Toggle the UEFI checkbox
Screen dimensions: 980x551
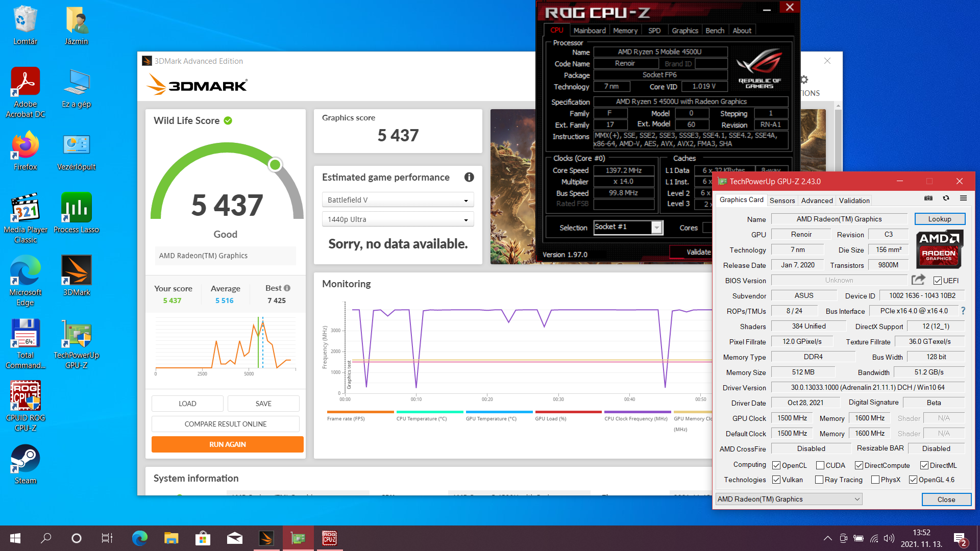[937, 281]
